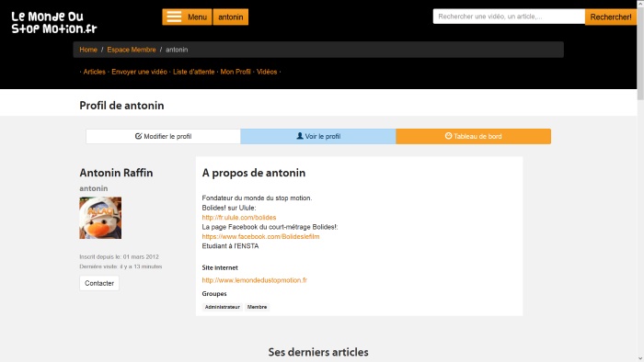The width and height of the screenshot is (644, 362).
Task: Open Mon Profil link
Action: (x=236, y=72)
